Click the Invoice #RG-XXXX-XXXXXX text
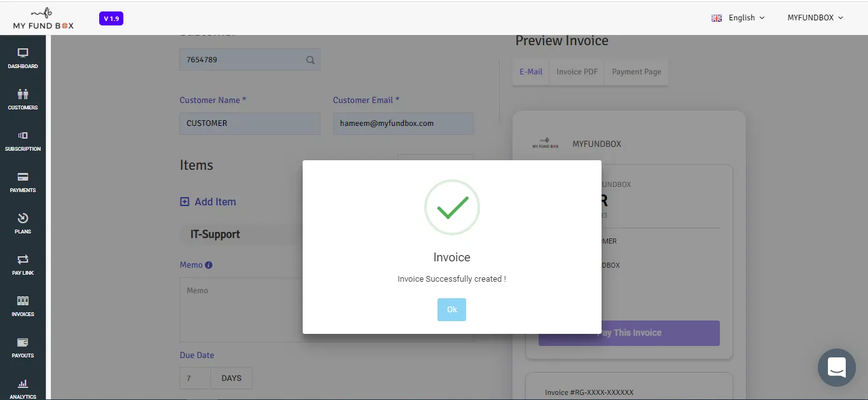Screen dimensions: 868x400 tap(589, 392)
